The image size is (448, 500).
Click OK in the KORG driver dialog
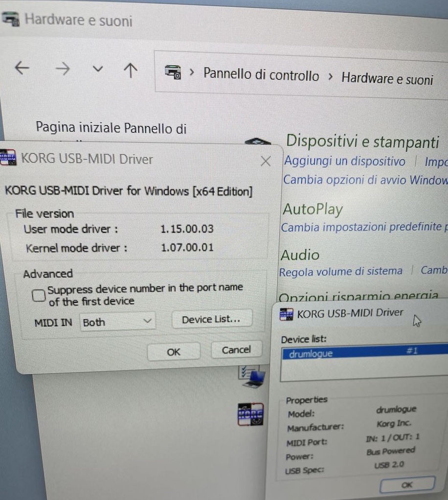tap(174, 352)
